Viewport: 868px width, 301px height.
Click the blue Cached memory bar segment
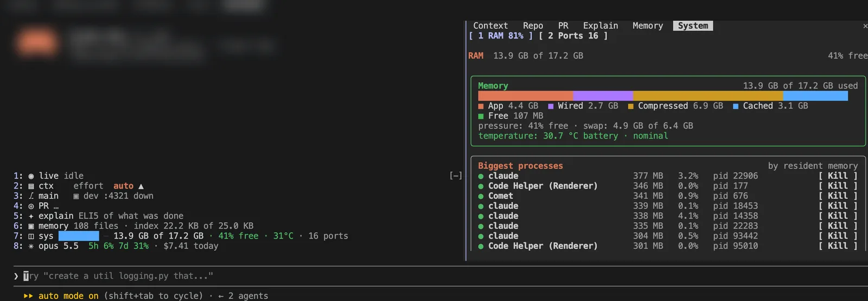(815, 96)
